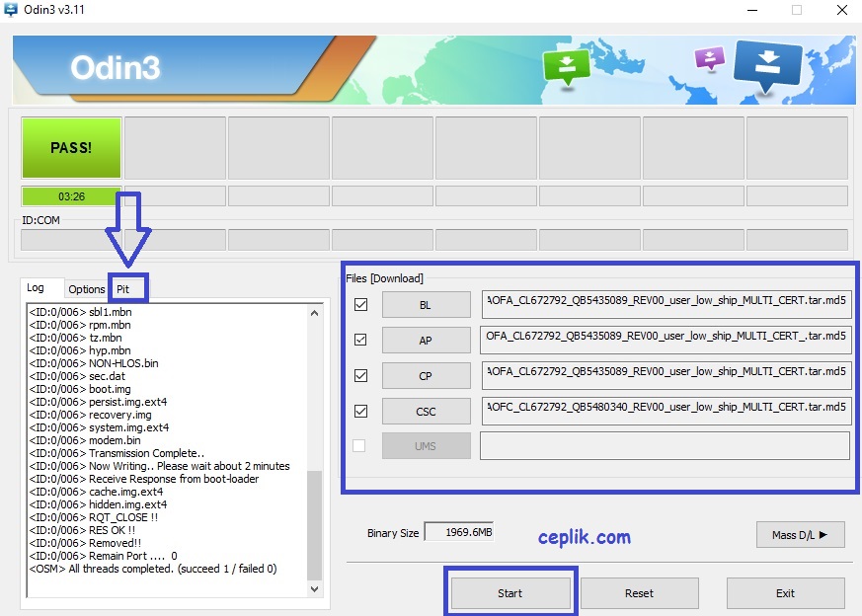Click the Binary Size value field
Screen dimensions: 862x616
pos(459,532)
